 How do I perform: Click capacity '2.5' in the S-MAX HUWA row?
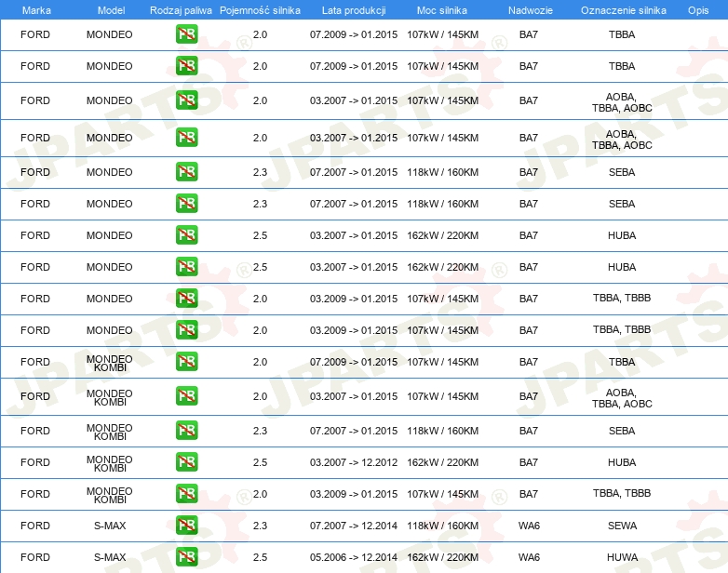260,557
